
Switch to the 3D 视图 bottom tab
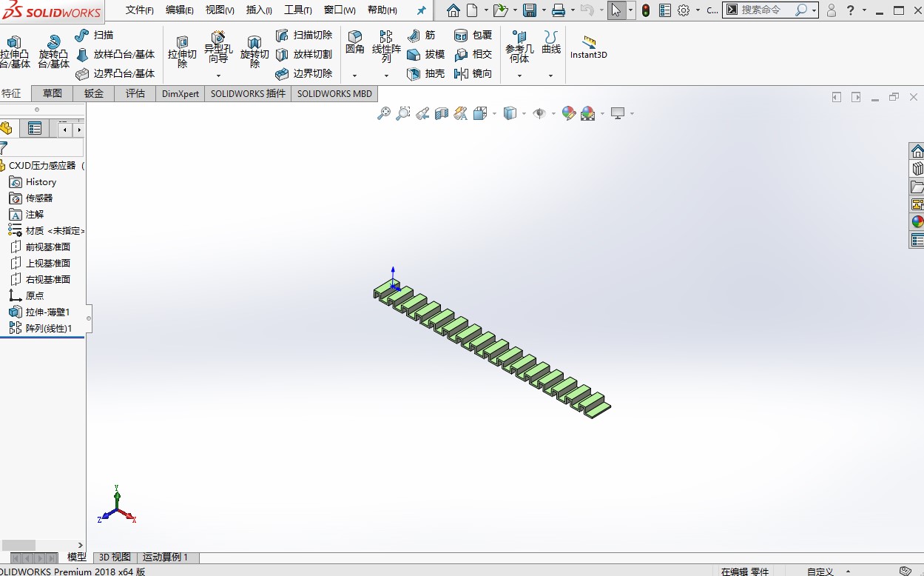[x=115, y=557]
